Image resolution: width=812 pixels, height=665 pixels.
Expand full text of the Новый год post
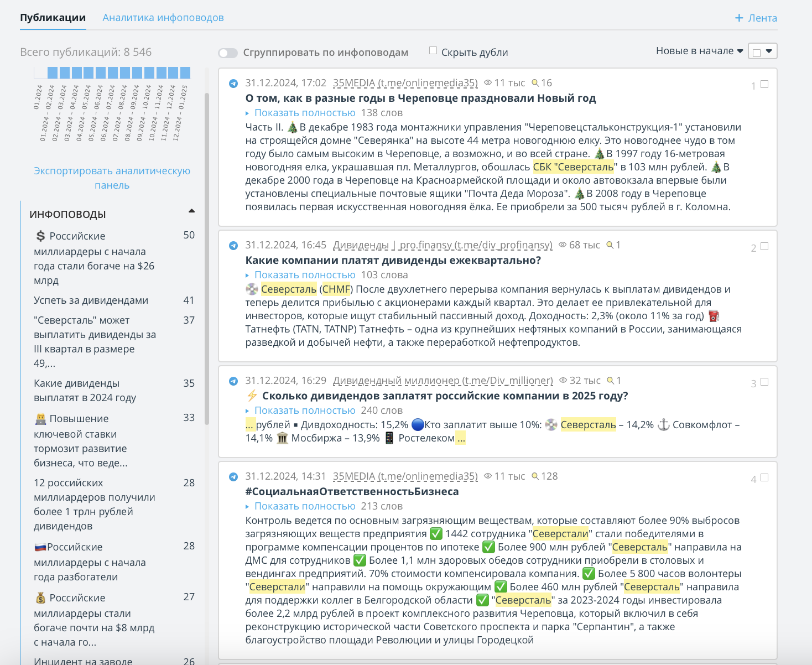tap(305, 113)
